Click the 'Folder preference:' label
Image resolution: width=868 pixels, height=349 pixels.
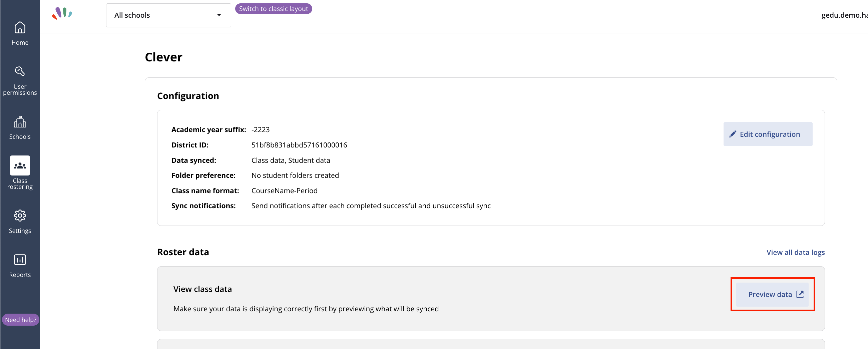pyautogui.click(x=203, y=176)
